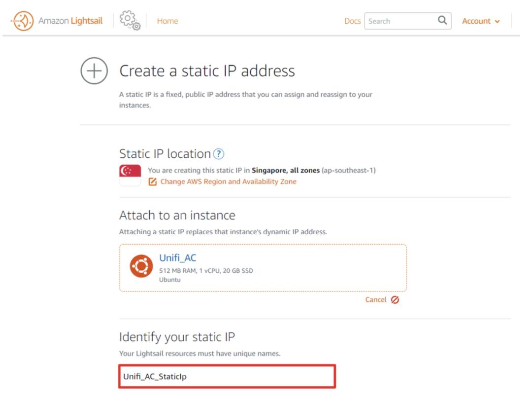This screenshot has width=532, height=395.
Task: Click the static IP location help icon
Action: point(218,154)
